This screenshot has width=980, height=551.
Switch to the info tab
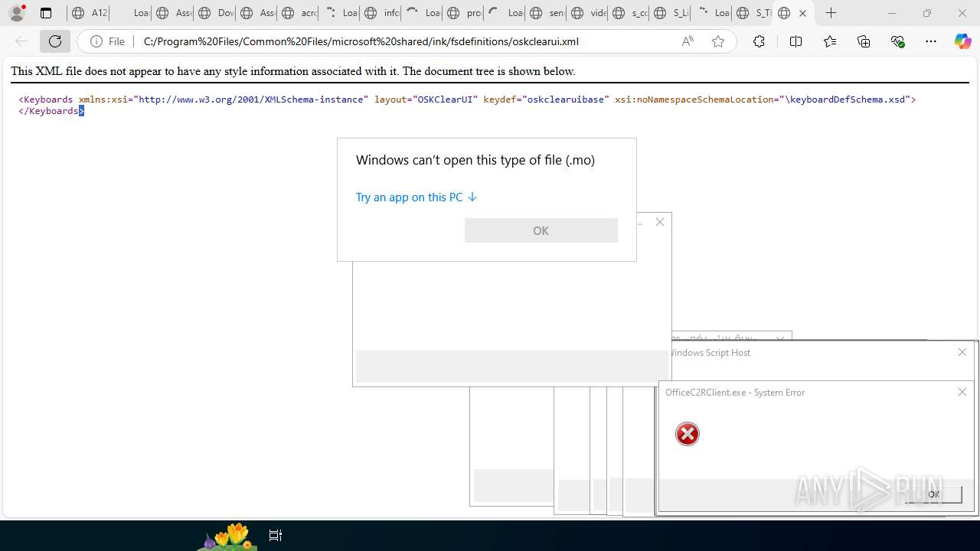tap(381, 13)
